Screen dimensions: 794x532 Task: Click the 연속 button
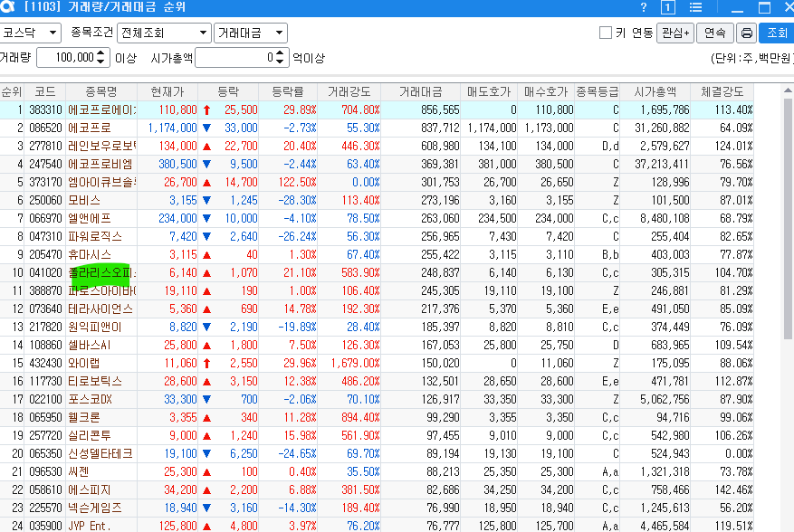point(715,33)
